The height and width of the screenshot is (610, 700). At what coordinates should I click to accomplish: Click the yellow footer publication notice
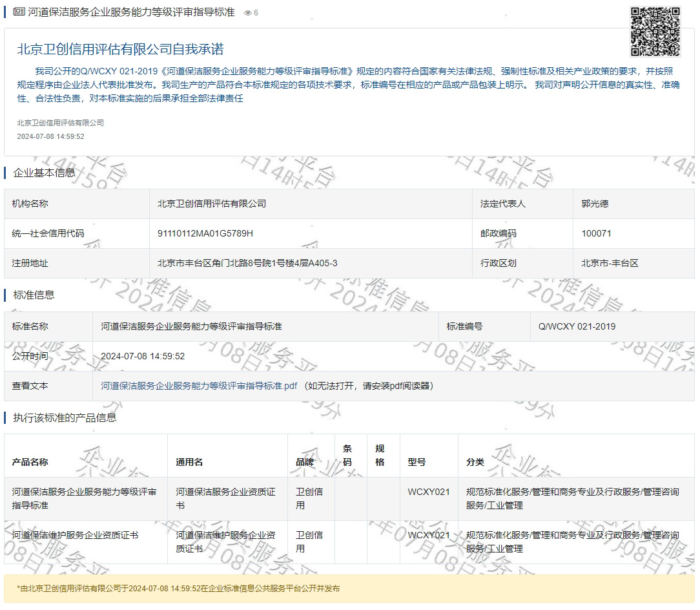(x=349, y=589)
